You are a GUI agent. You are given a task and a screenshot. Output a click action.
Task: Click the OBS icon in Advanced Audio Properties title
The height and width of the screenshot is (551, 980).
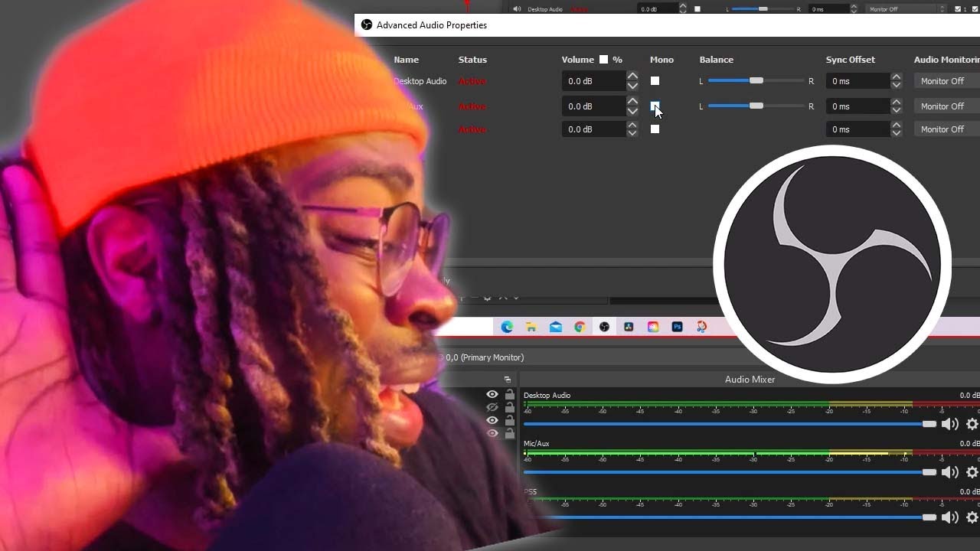point(366,24)
